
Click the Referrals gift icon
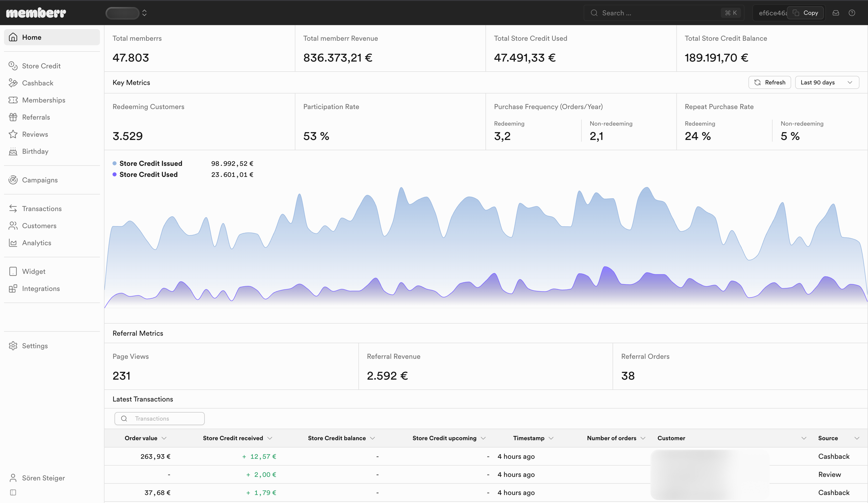click(x=13, y=117)
